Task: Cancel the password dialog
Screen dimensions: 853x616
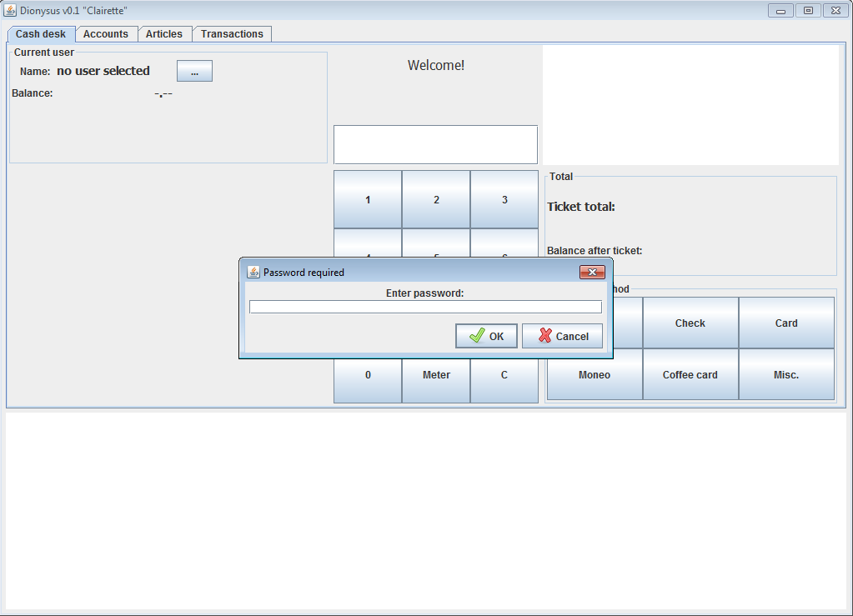Action: pyautogui.click(x=563, y=336)
